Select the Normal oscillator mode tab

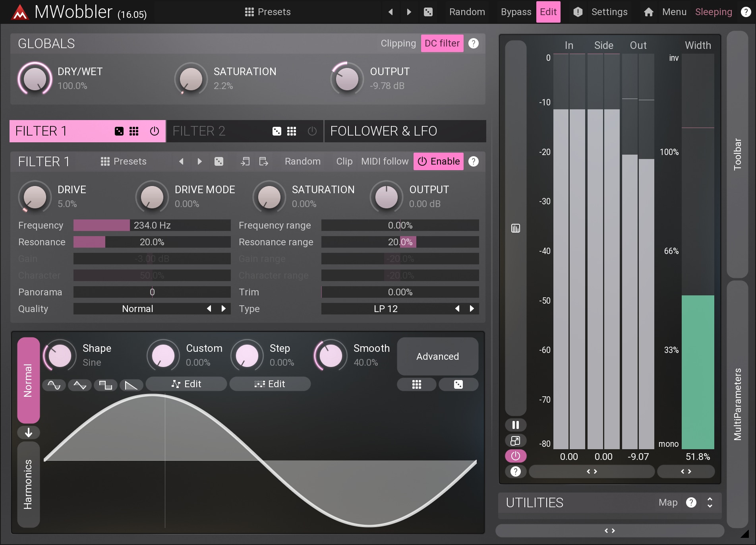click(x=28, y=380)
